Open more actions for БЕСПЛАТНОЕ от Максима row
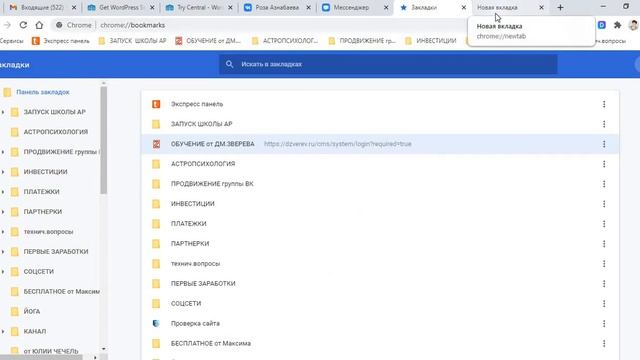Image resolution: width=640 pixels, height=360 pixels. point(604,344)
